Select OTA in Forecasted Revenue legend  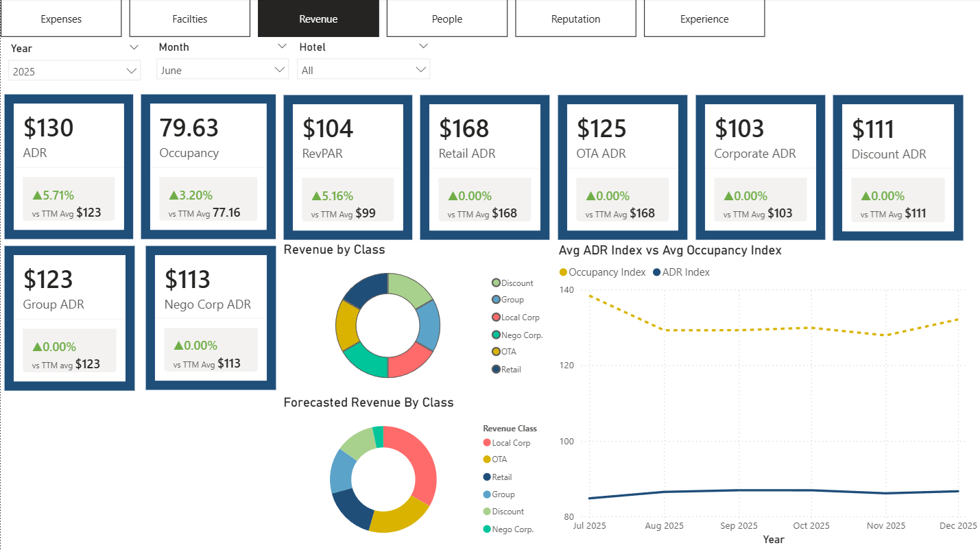pos(495,459)
